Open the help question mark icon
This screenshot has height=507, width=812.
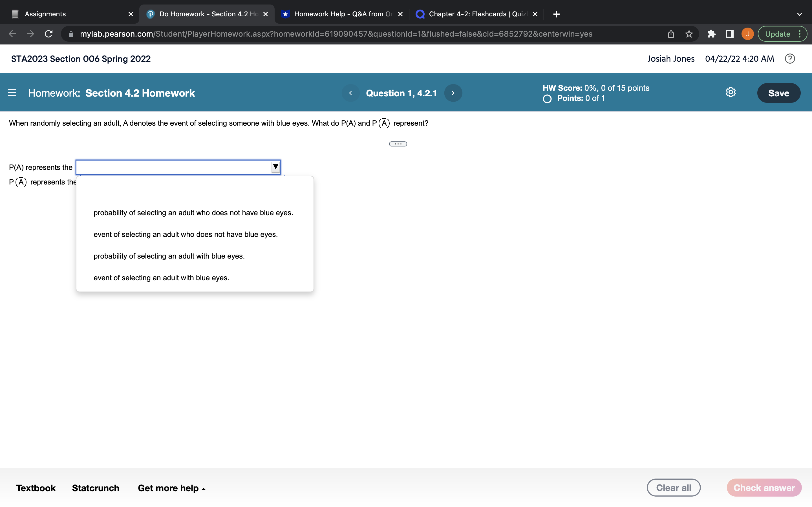(x=790, y=59)
